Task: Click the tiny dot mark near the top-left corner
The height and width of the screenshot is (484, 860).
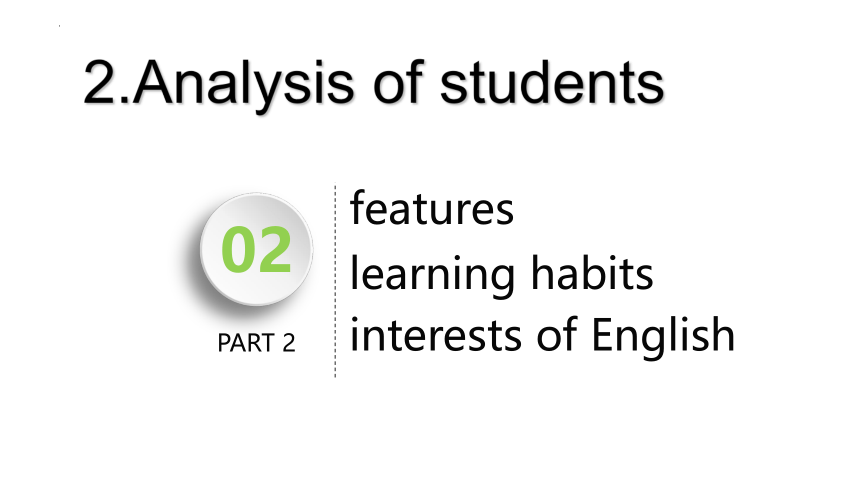Action: click(59, 26)
